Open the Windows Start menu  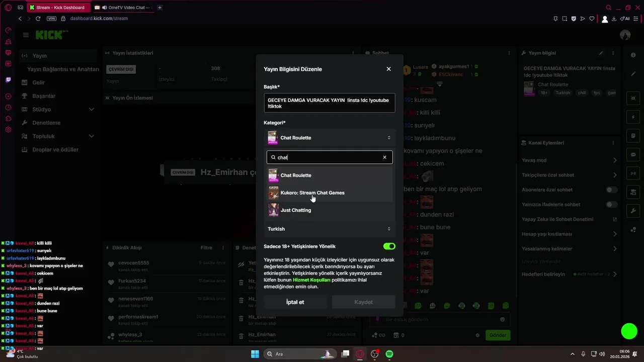pyautogui.click(x=255, y=354)
